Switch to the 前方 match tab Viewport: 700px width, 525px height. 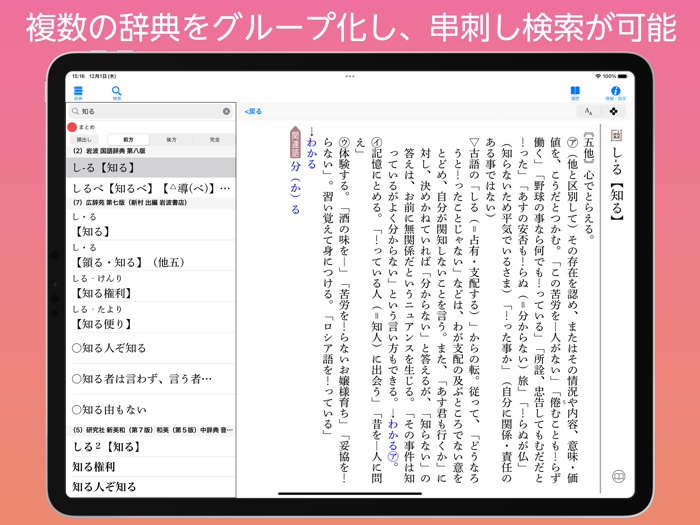(129, 140)
